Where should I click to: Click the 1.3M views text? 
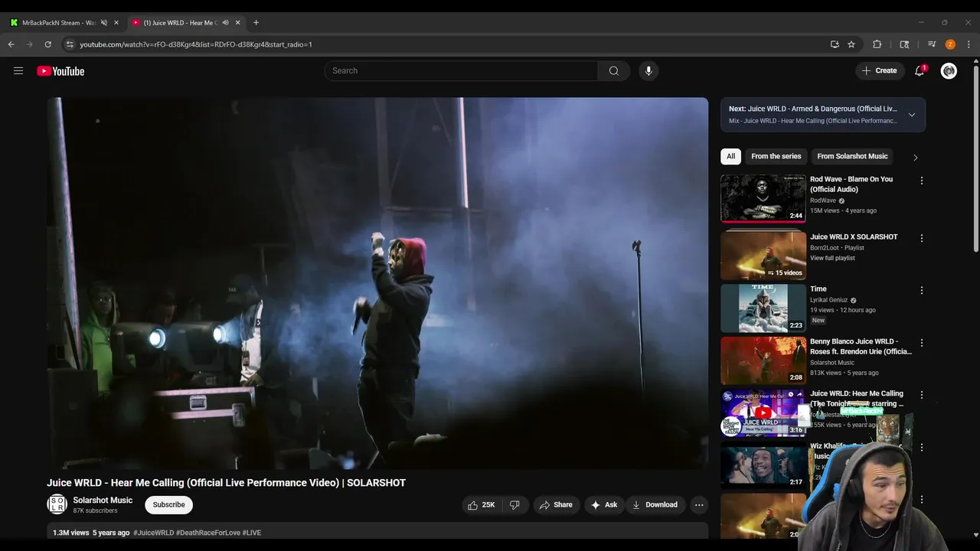click(70, 533)
